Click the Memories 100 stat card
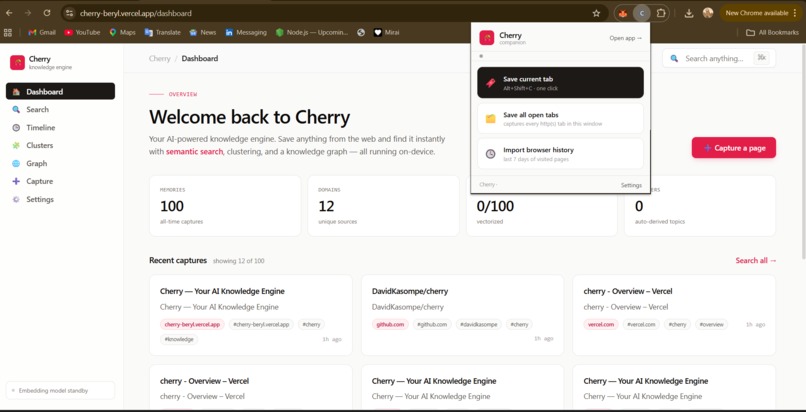This screenshot has height=412, width=806. click(225, 206)
